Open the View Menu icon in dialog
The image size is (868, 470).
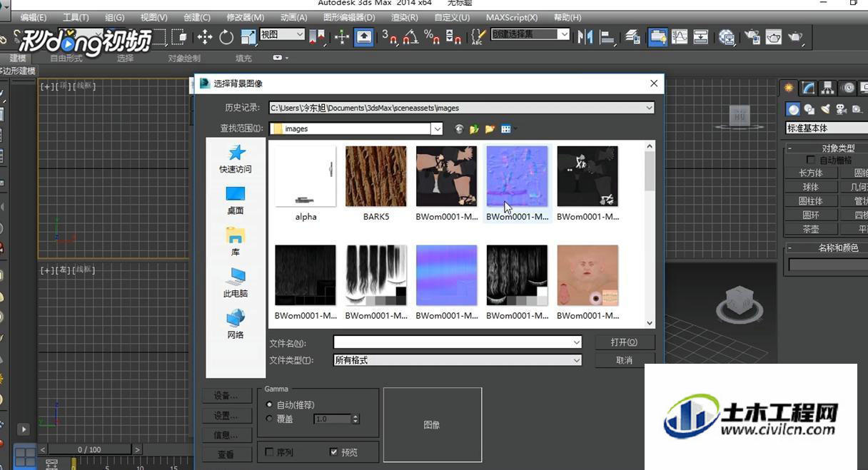tap(507, 129)
